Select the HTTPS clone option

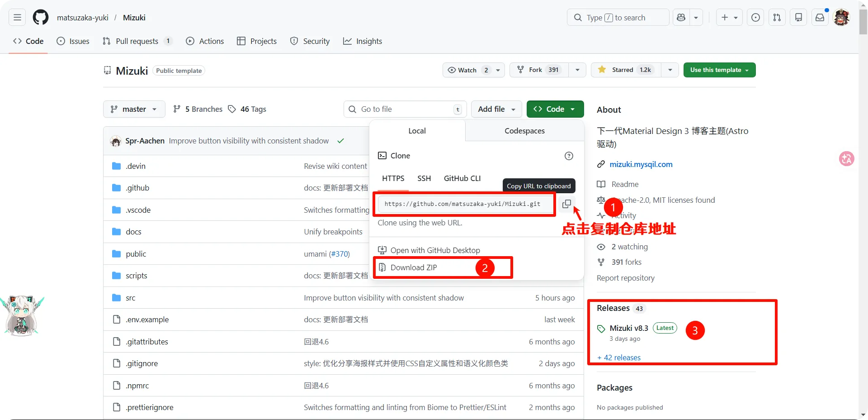tap(393, 178)
